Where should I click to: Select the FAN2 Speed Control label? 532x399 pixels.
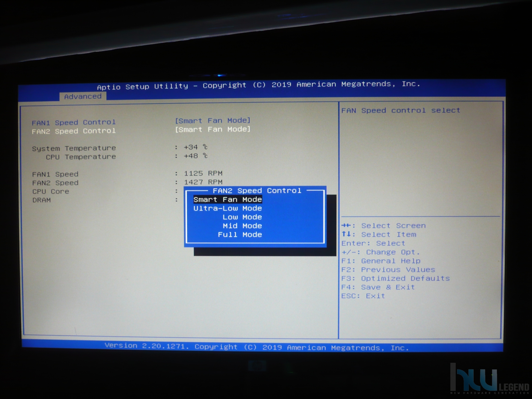(74, 131)
